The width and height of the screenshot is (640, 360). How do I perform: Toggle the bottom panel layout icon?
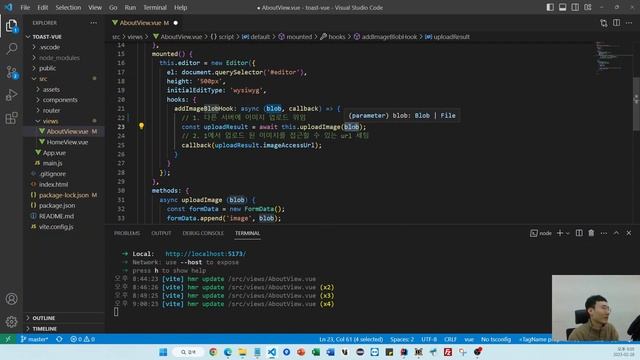click(562, 7)
